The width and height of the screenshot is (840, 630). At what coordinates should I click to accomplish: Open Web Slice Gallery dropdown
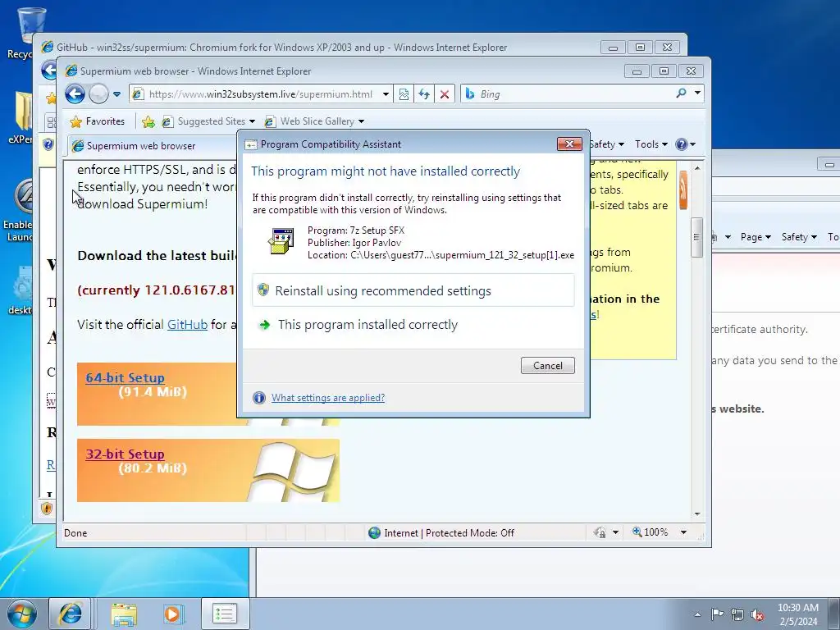pos(314,121)
